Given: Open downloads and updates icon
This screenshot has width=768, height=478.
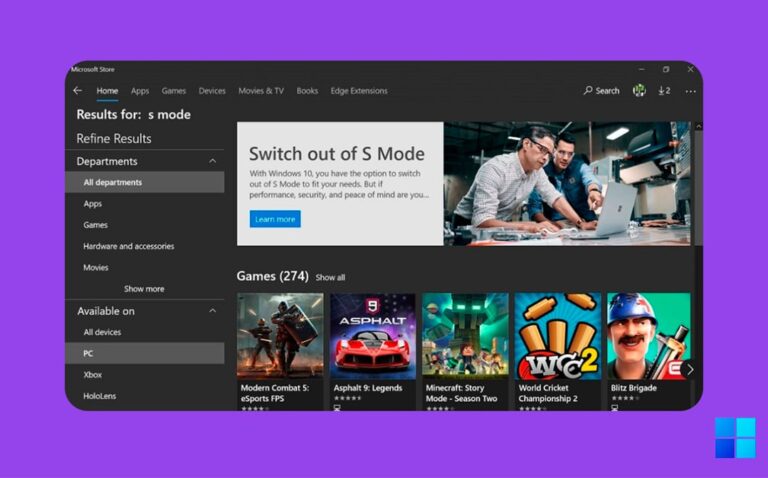Looking at the screenshot, I should 664,91.
